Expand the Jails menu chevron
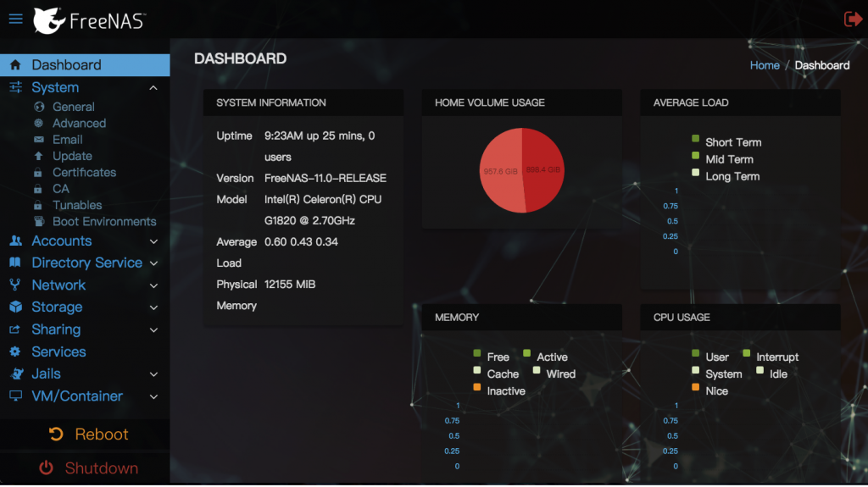 (x=153, y=374)
